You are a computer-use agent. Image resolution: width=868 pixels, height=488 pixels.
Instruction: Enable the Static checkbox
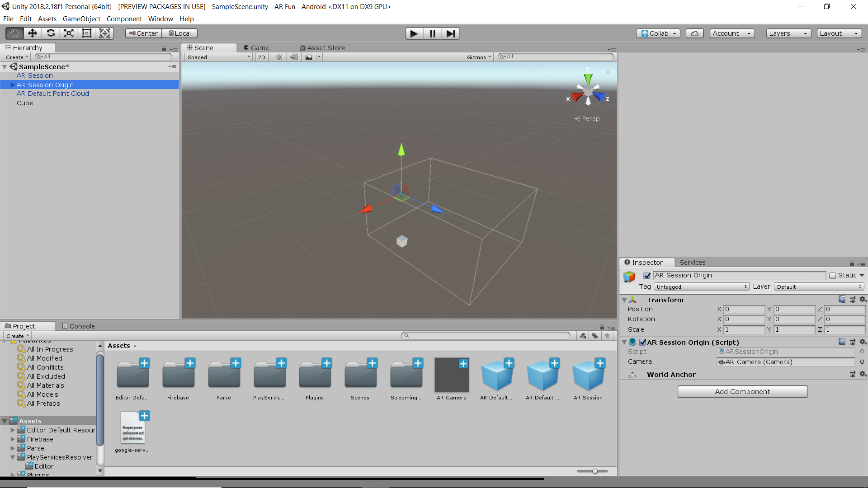click(x=833, y=276)
